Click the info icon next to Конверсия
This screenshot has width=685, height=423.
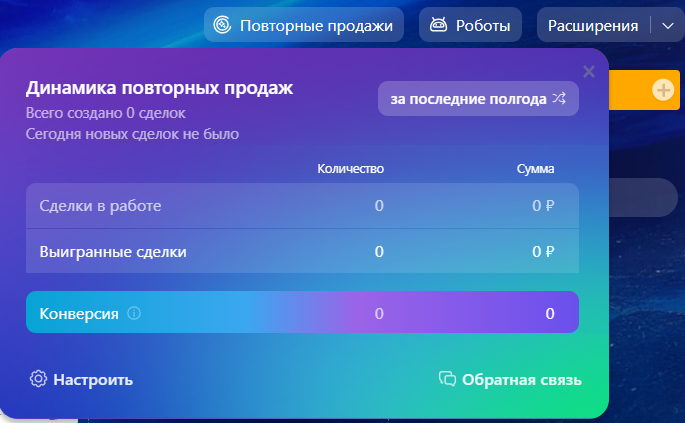click(x=134, y=314)
